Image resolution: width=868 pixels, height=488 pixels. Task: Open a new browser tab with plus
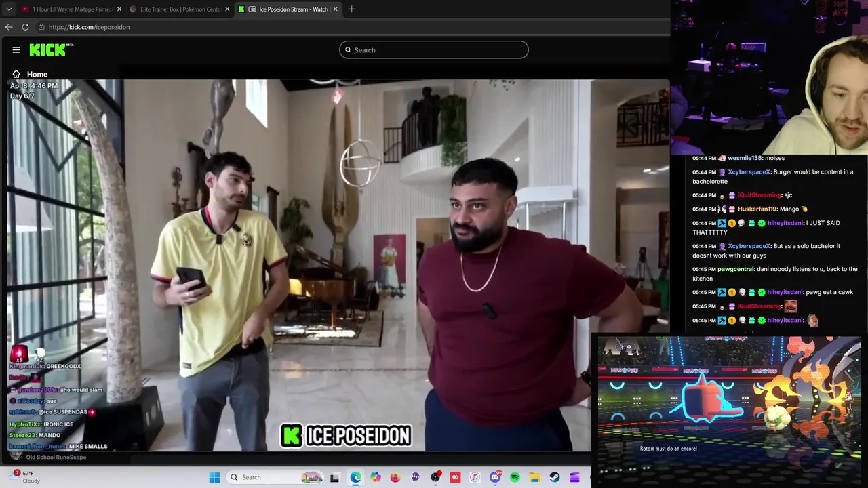(x=351, y=9)
